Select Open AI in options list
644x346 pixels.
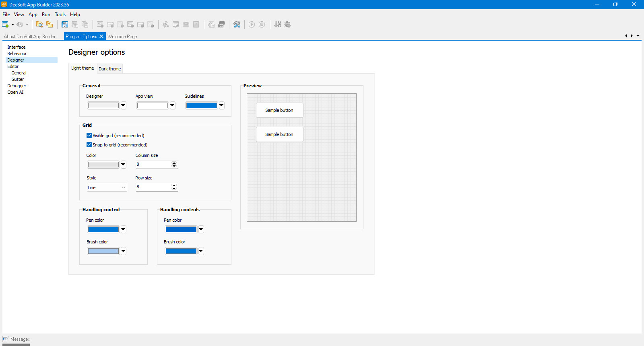click(15, 92)
